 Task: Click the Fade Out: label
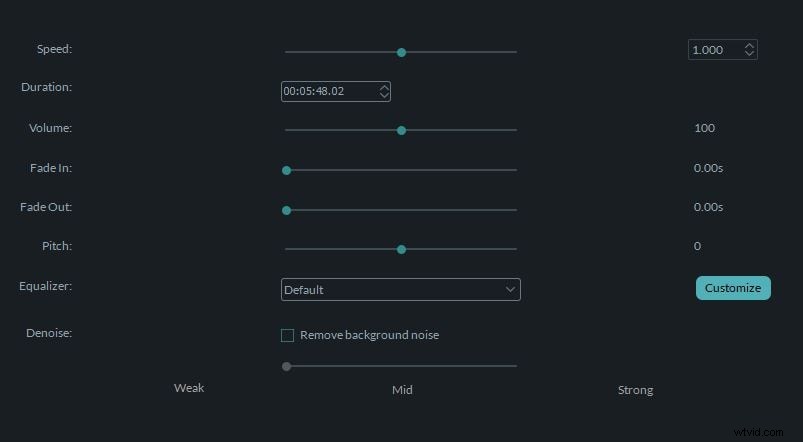[46, 207]
